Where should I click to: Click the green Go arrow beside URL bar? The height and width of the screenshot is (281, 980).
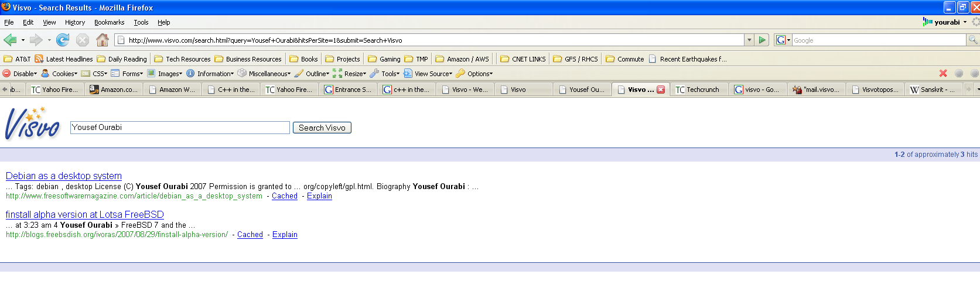click(x=762, y=40)
